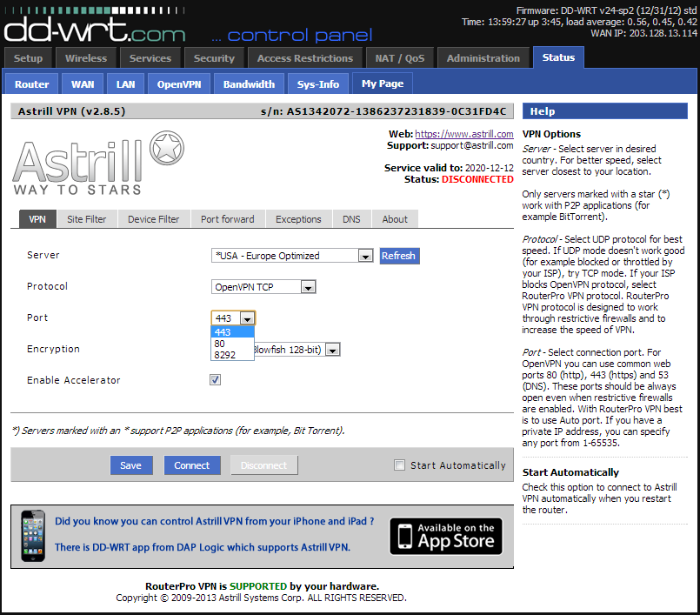
Task: Go to the Wireless tab
Action: [86, 58]
